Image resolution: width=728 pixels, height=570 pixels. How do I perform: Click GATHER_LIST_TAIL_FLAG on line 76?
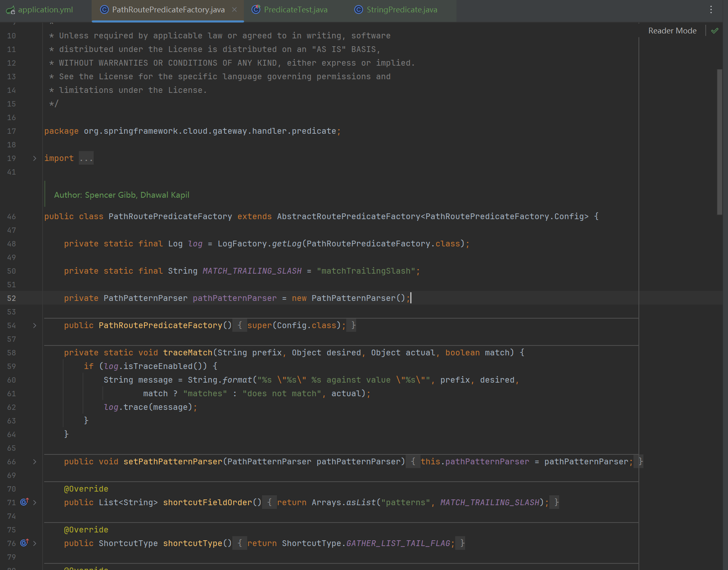398,544
